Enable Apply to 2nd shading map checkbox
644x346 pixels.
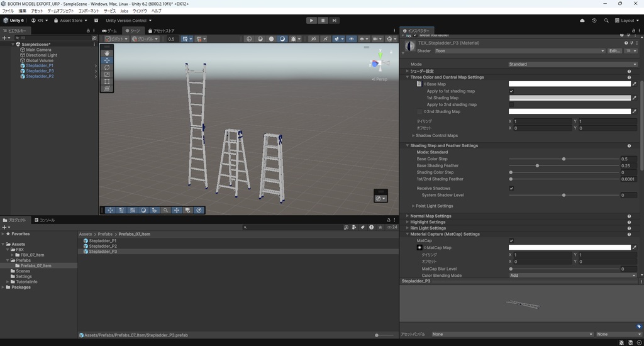(x=511, y=104)
